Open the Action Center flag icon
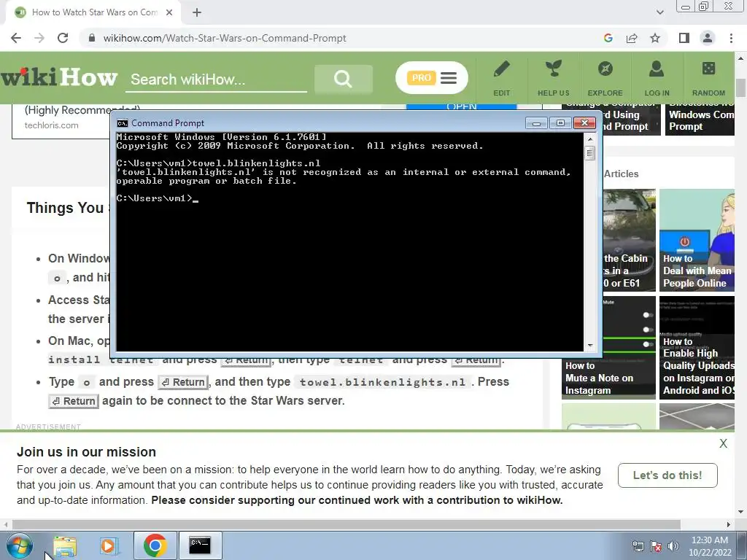 [x=656, y=547]
